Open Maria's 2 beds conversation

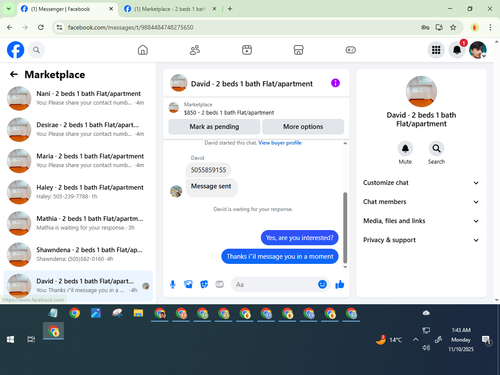[78, 161]
